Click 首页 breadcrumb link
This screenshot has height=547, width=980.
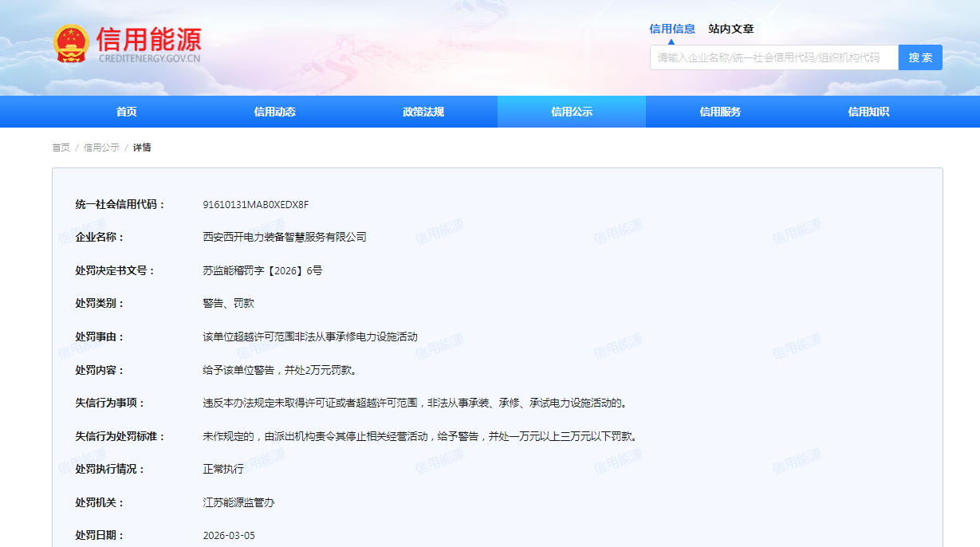(x=61, y=148)
